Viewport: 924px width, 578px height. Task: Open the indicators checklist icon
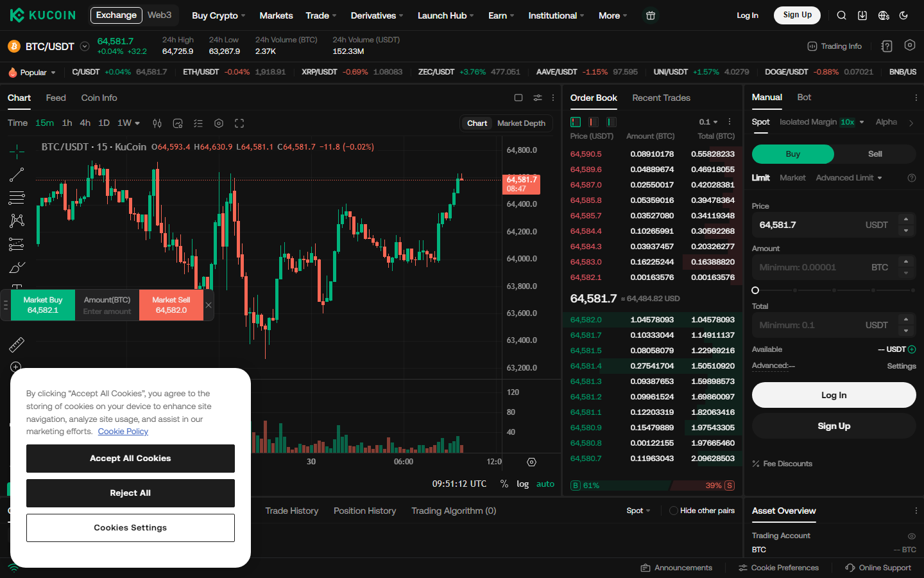click(x=198, y=123)
